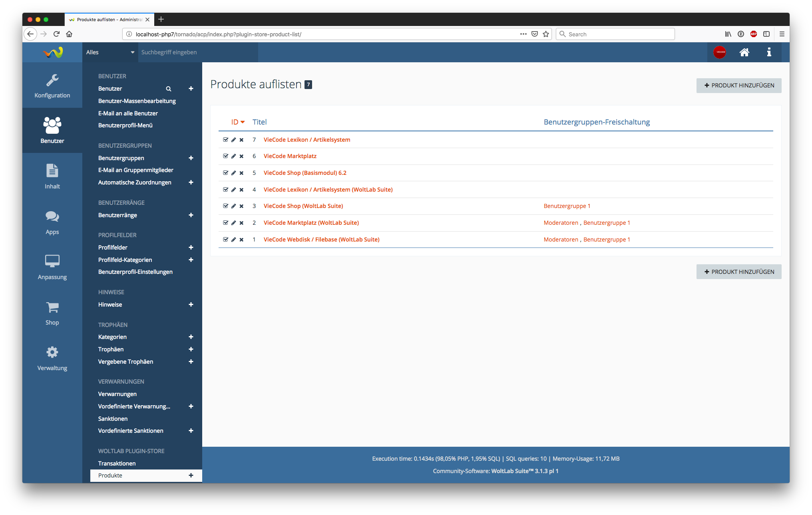Open Benutzergruppen menu entry
Image resolution: width=812 pixels, height=515 pixels.
click(x=121, y=158)
